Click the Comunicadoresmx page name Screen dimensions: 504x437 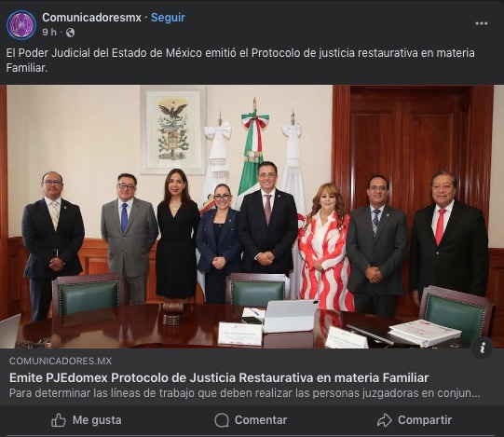[91, 18]
